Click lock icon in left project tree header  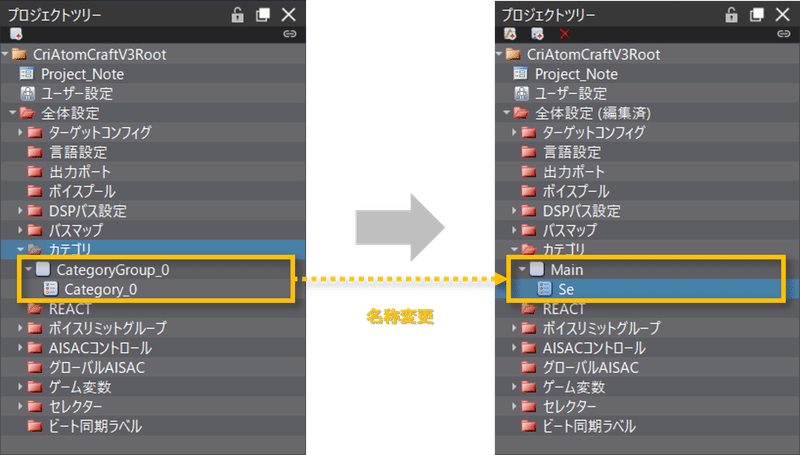point(237,15)
